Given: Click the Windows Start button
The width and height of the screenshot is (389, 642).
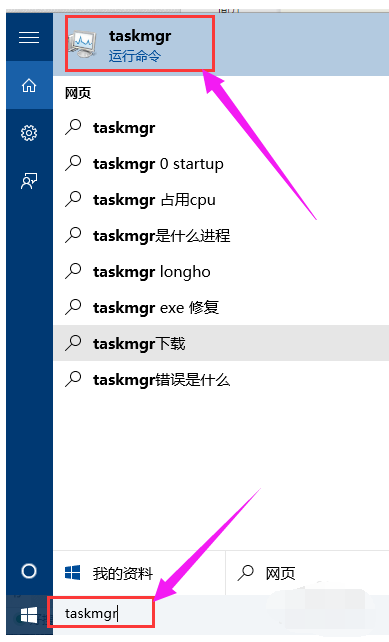Looking at the screenshot, I should pyautogui.click(x=29, y=615).
